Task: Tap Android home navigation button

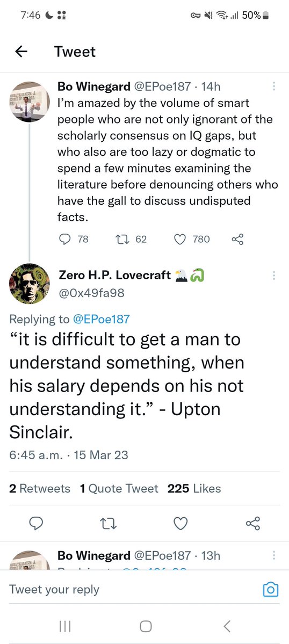Action: [146, 626]
